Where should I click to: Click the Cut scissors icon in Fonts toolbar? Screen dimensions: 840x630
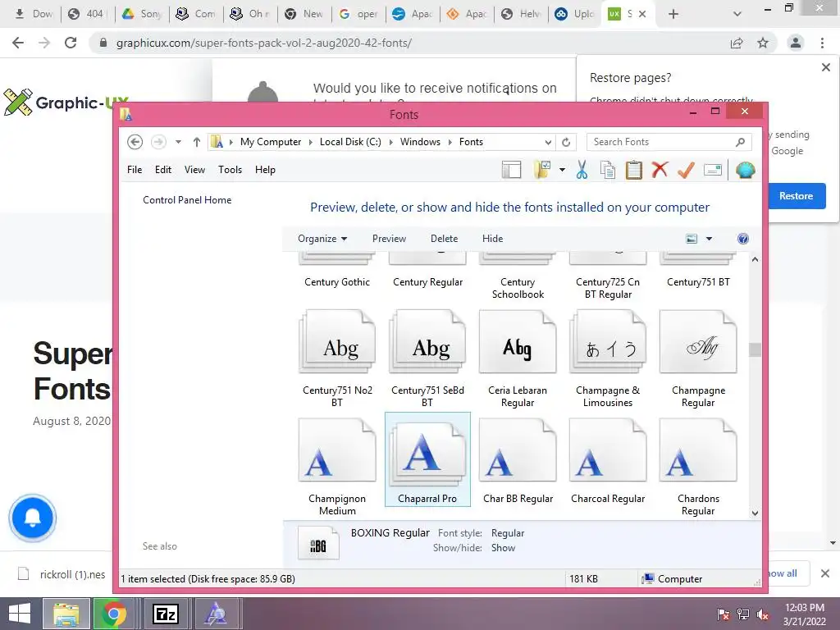(x=582, y=170)
